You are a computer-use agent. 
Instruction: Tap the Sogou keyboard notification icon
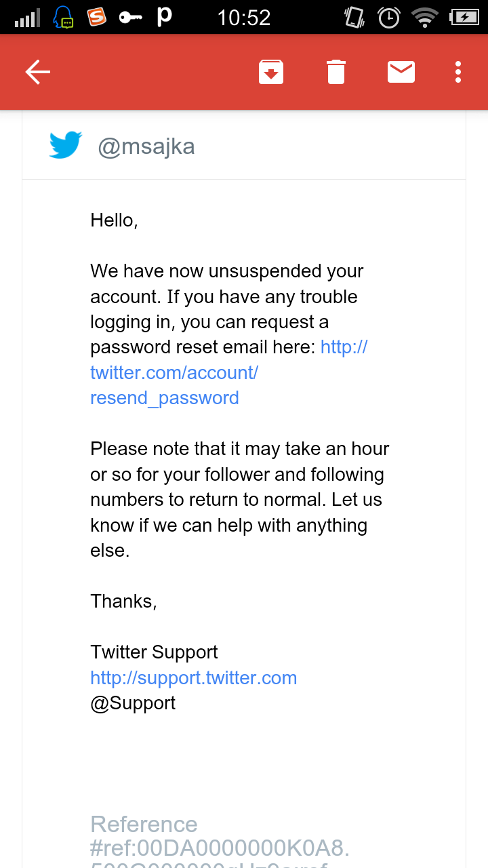click(x=97, y=17)
